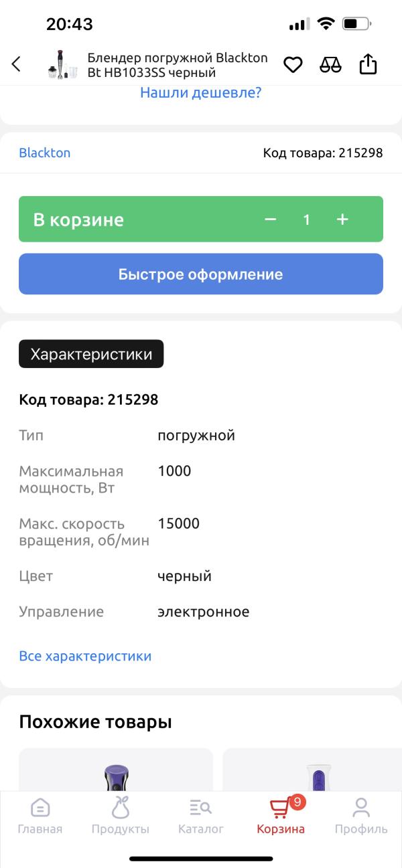Go to the Главная home tab
The height and width of the screenshot is (868, 402).
tap(40, 816)
